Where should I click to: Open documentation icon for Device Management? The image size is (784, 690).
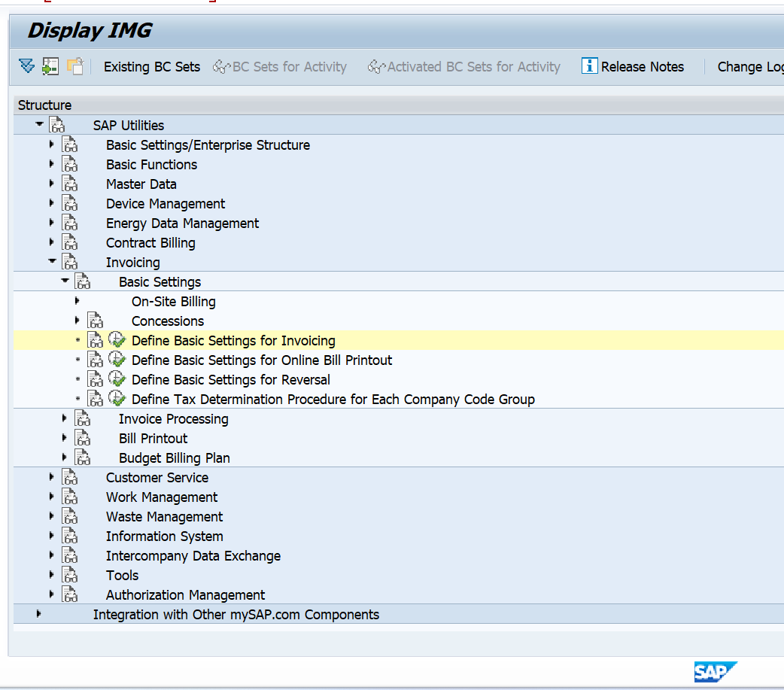pyautogui.click(x=70, y=203)
